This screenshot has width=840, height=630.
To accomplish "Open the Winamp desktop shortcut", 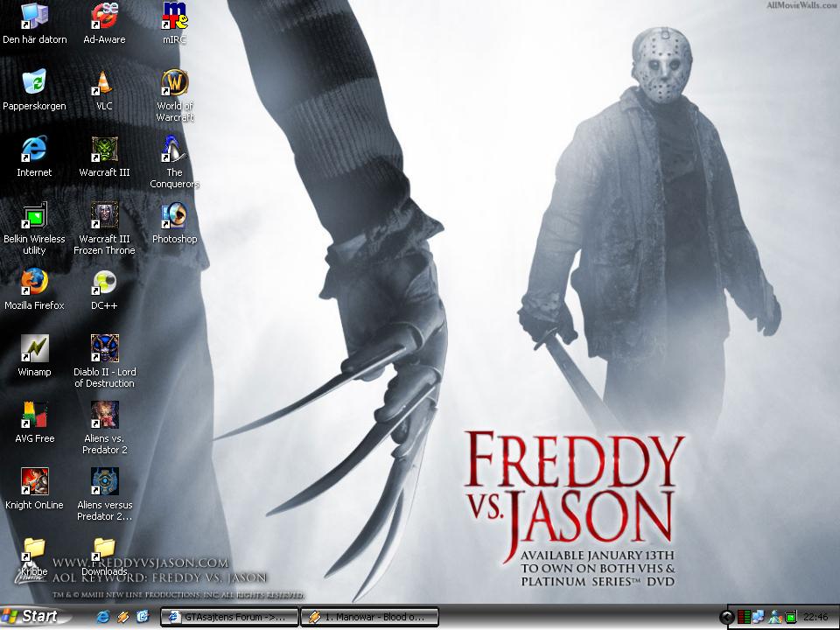I will (x=34, y=356).
